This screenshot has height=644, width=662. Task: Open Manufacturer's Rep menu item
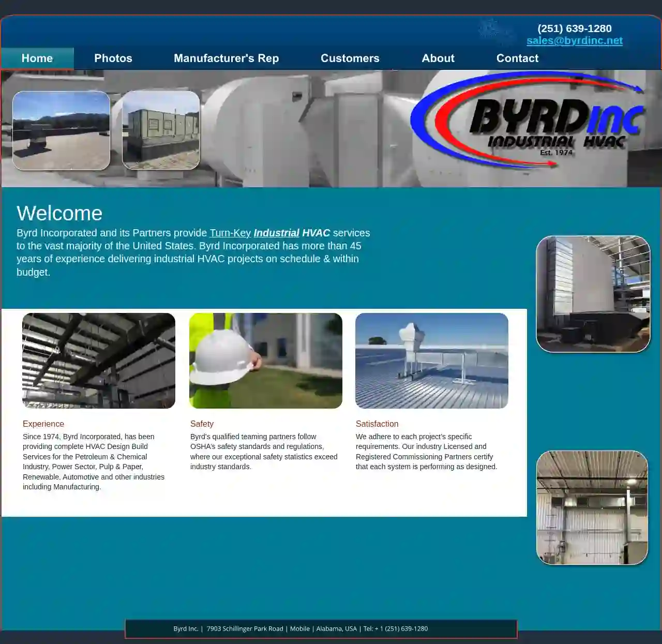pos(227,58)
